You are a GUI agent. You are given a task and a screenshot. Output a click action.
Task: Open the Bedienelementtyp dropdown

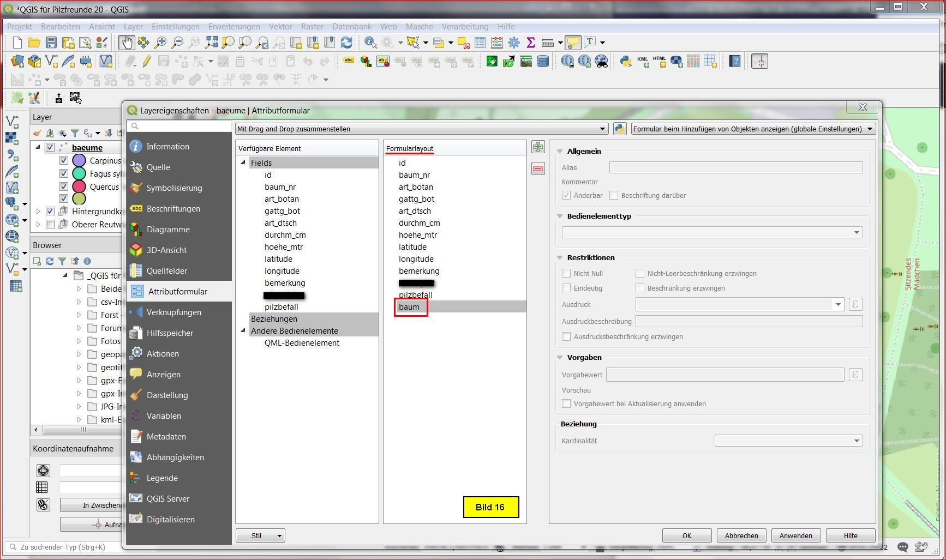pyautogui.click(x=712, y=233)
